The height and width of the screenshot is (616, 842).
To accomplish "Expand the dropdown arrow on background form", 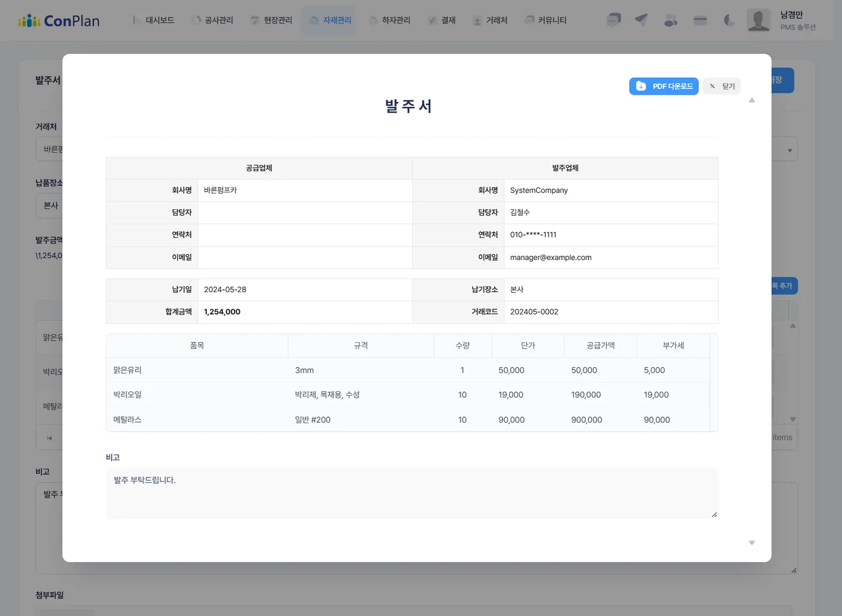I will pos(789,150).
